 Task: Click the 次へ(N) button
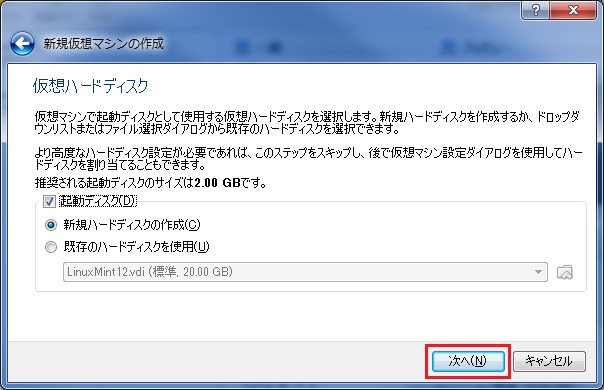coord(468,361)
